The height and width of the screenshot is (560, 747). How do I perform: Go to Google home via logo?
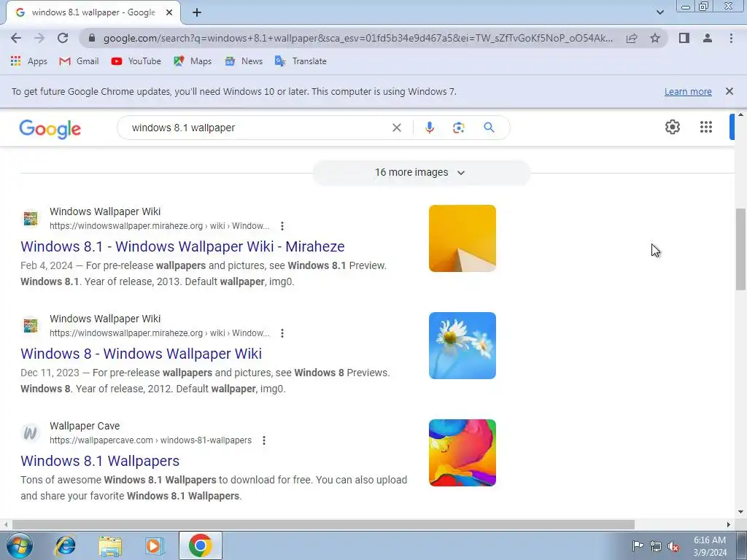pyautogui.click(x=50, y=128)
